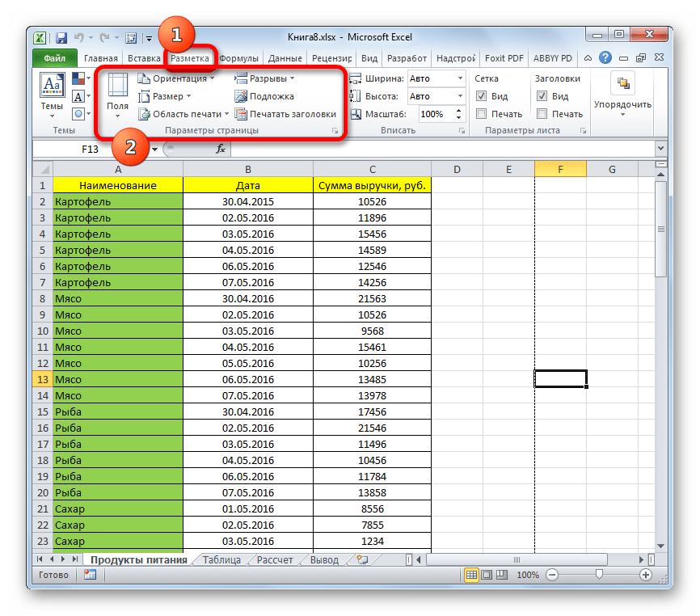Screen dimensions: 700x616
Task: Open the Таблица sheet tab
Action: 221,559
